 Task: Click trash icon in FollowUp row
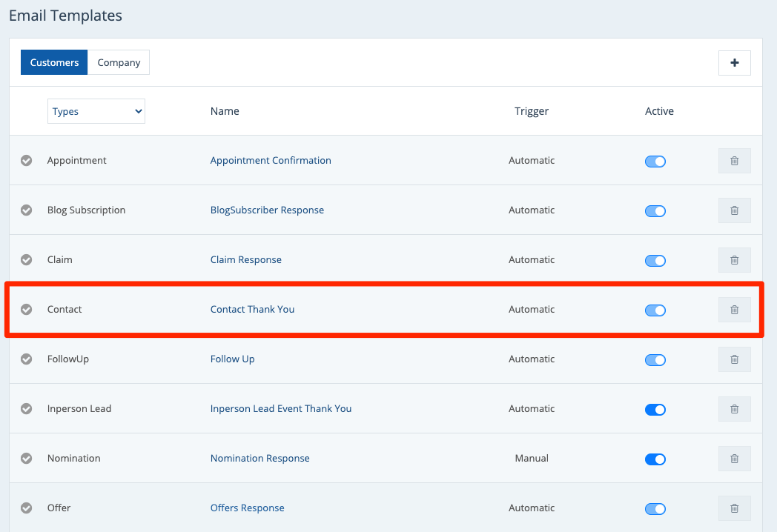734,359
